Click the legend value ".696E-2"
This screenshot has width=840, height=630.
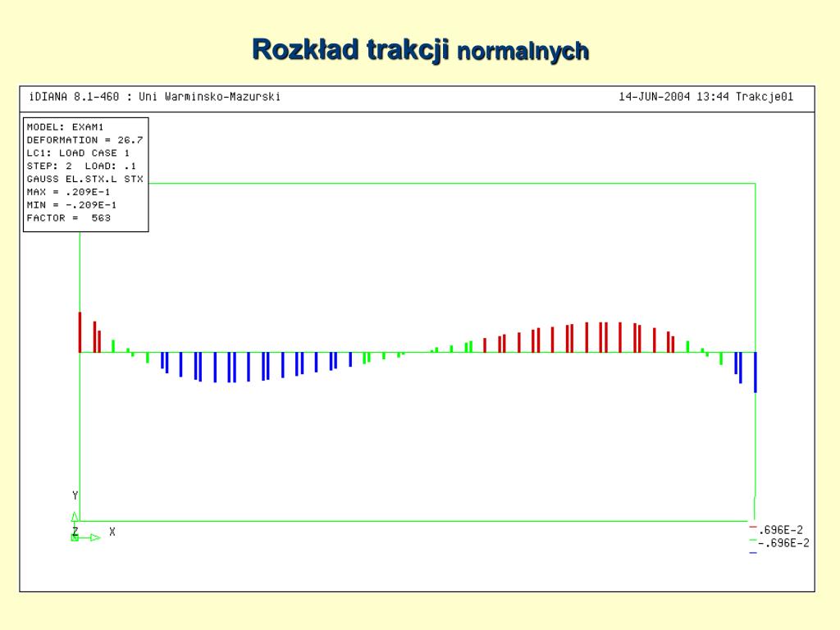(781, 530)
